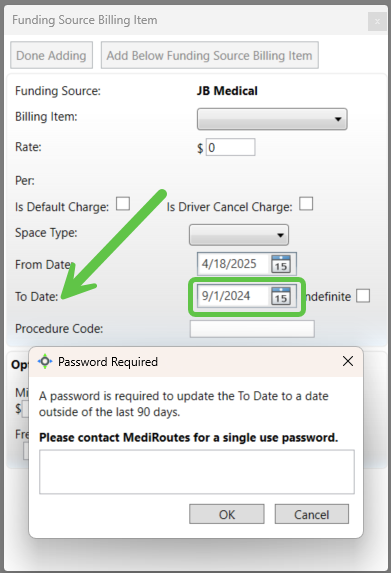
Task: Click the MediRoutes icon in Password Required dialog
Action: 45,361
